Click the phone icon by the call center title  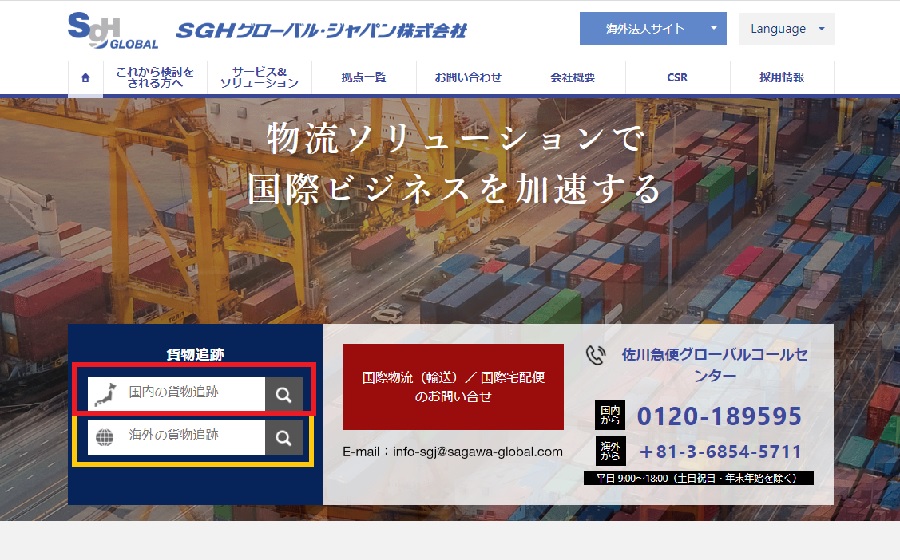pos(596,355)
